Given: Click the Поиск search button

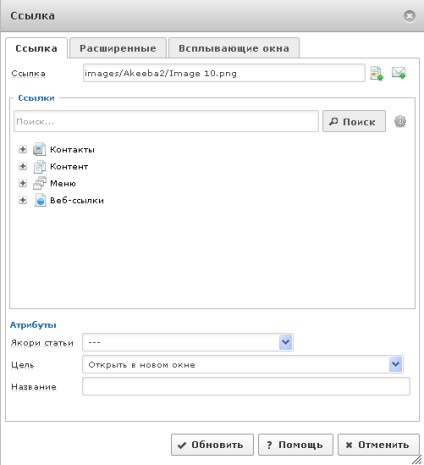Looking at the screenshot, I should point(354,121).
